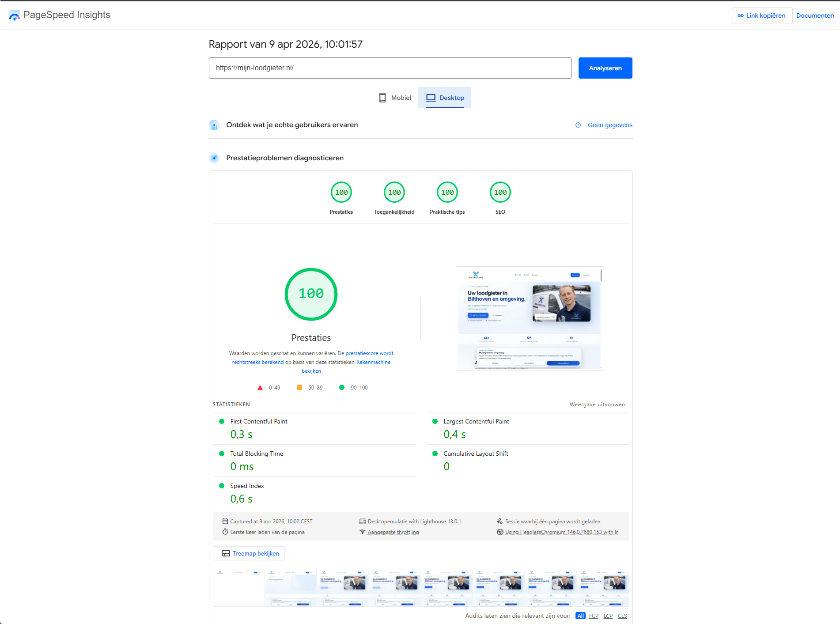Click the Prestaties 100 score gauge

tap(341, 193)
